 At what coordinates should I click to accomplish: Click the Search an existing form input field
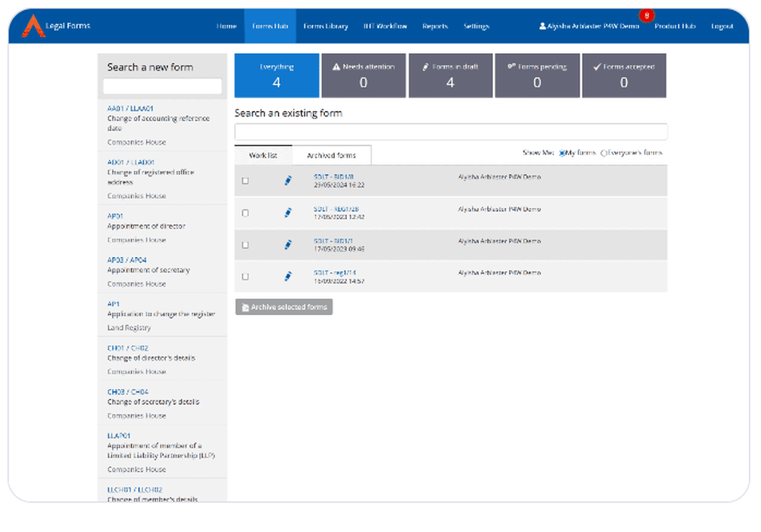[x=451, y=131]
